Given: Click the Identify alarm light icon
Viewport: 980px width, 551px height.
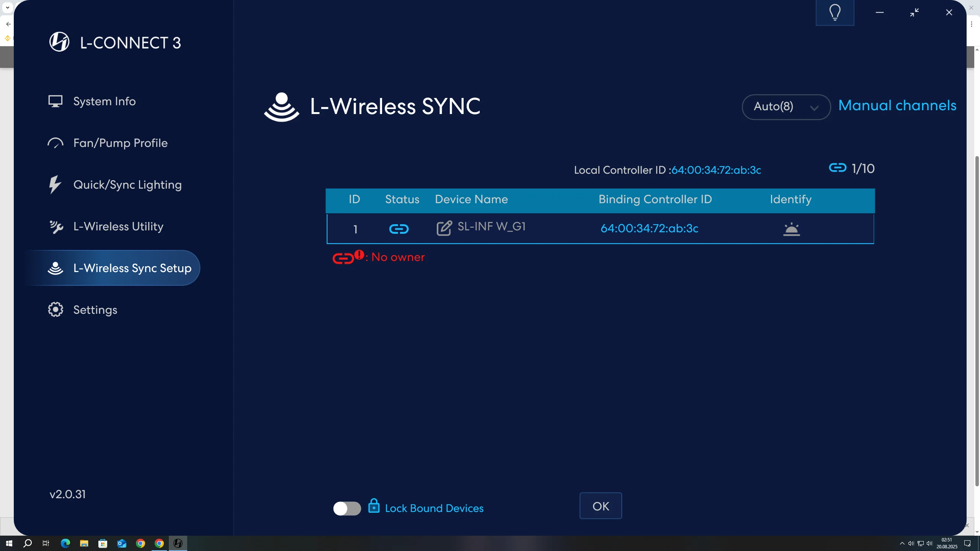Looking at the screenshot, I should 791,229.
